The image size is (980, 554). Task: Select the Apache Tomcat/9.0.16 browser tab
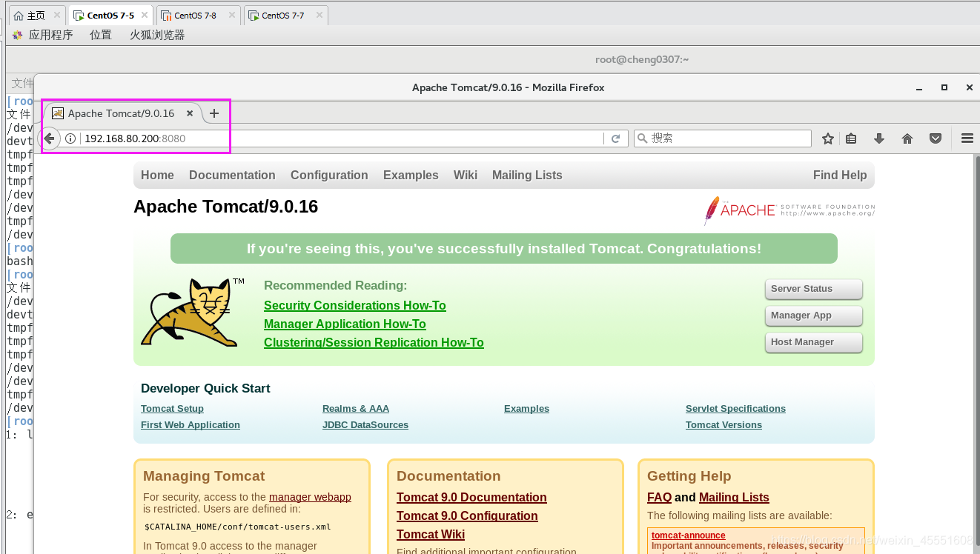coord(121,113)
